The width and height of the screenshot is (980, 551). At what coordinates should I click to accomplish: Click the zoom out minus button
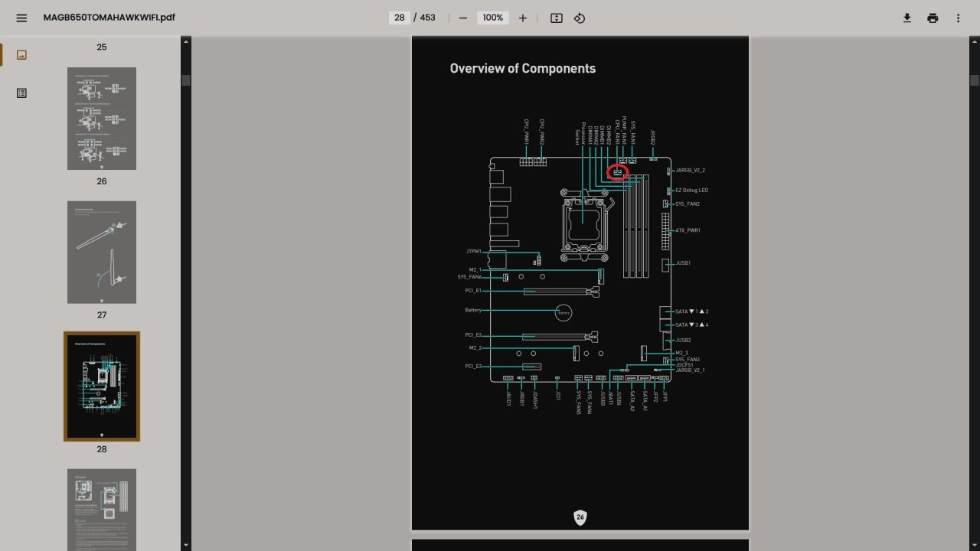[x=463, y=18]
